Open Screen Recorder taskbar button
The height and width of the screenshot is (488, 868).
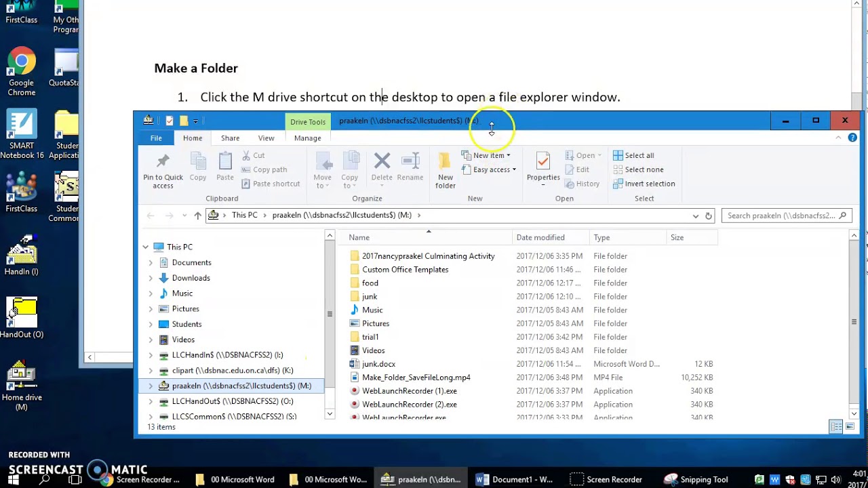tap(606, 479)
